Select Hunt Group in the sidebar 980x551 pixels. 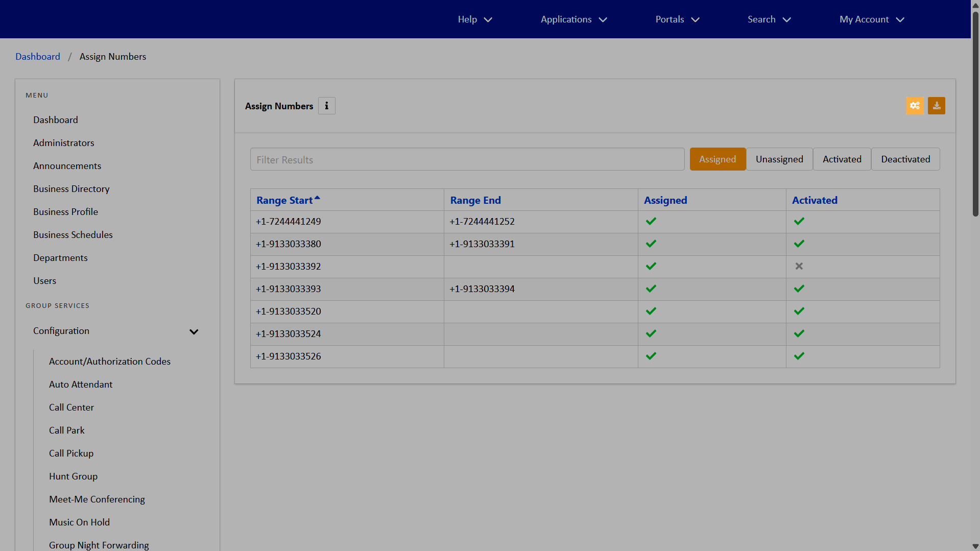tap(73, 476)
